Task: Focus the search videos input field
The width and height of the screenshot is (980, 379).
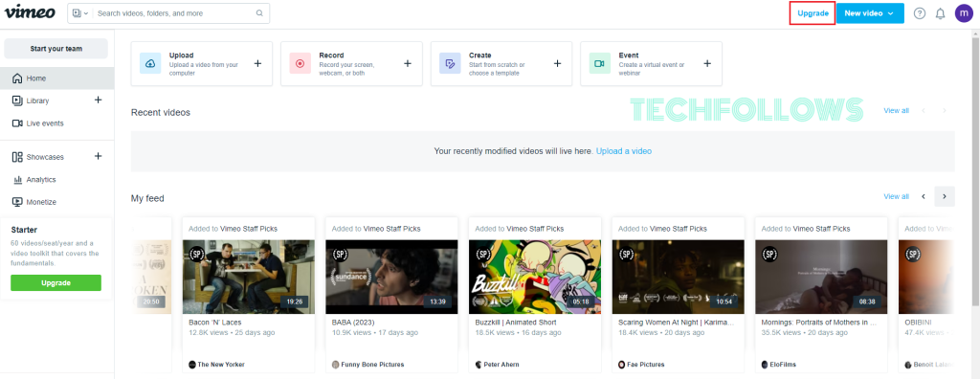Action: (175, 13)
